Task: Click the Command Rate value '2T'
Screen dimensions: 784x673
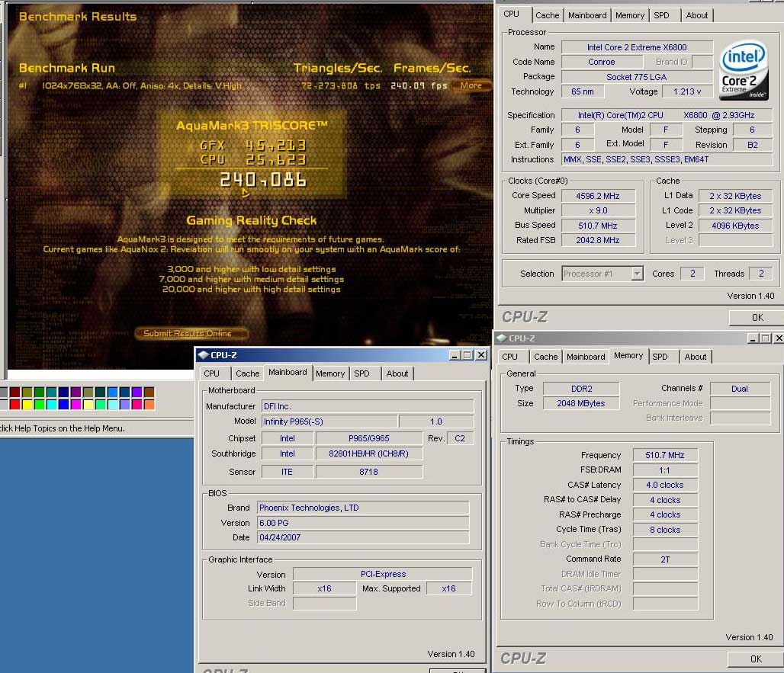Action: pos(664,559)
